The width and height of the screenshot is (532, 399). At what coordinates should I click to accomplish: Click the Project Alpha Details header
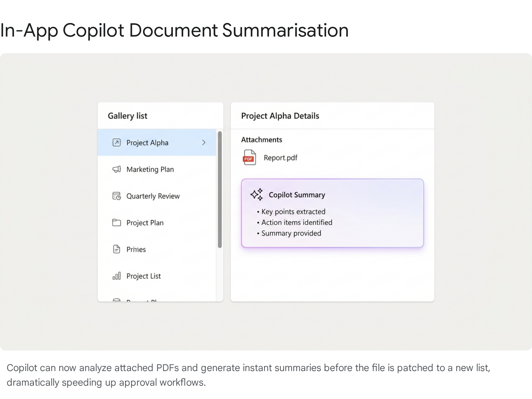tap(280, 116)
